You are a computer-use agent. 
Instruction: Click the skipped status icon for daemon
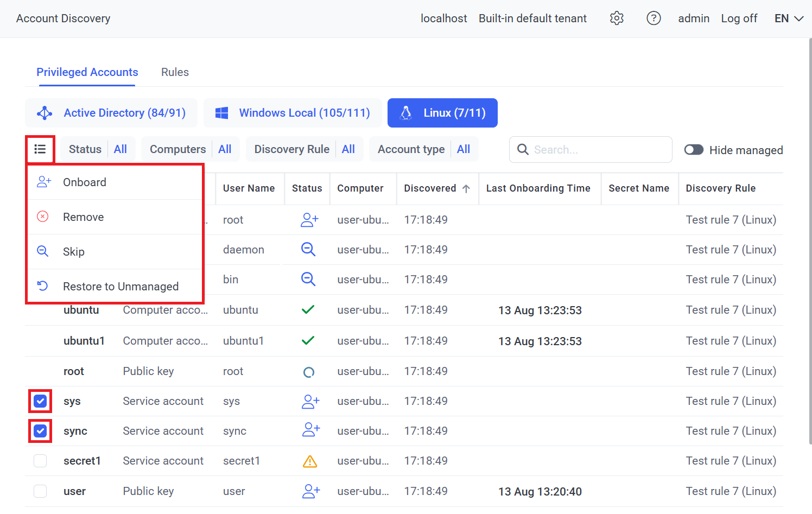click(308, 250)
